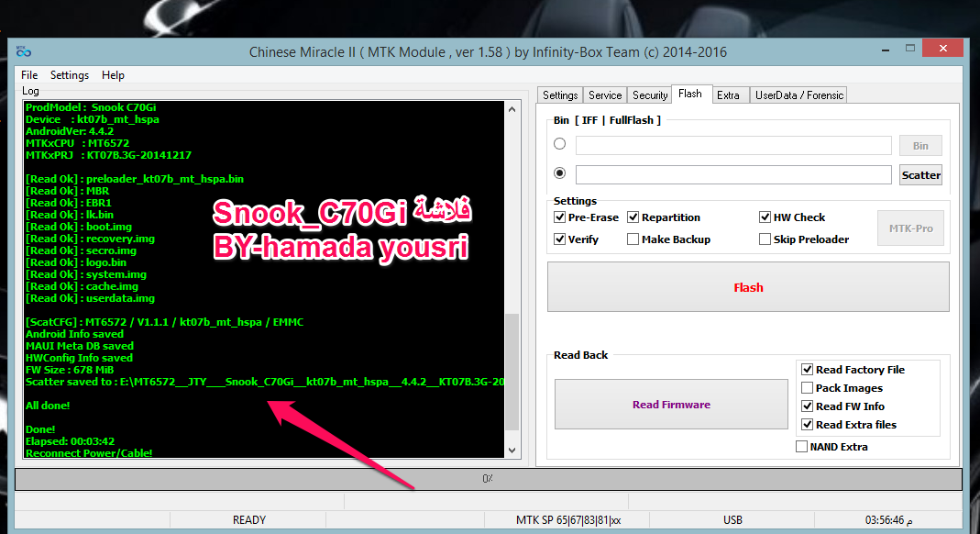Viewport: 980px width, 534px height.
Task: Click the 'Reconnect Power/Cable!' log line
Action: click(x=89, y=452)
